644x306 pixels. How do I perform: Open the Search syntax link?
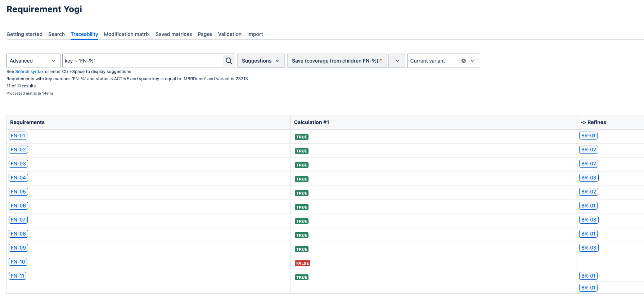tap(30, 72)
